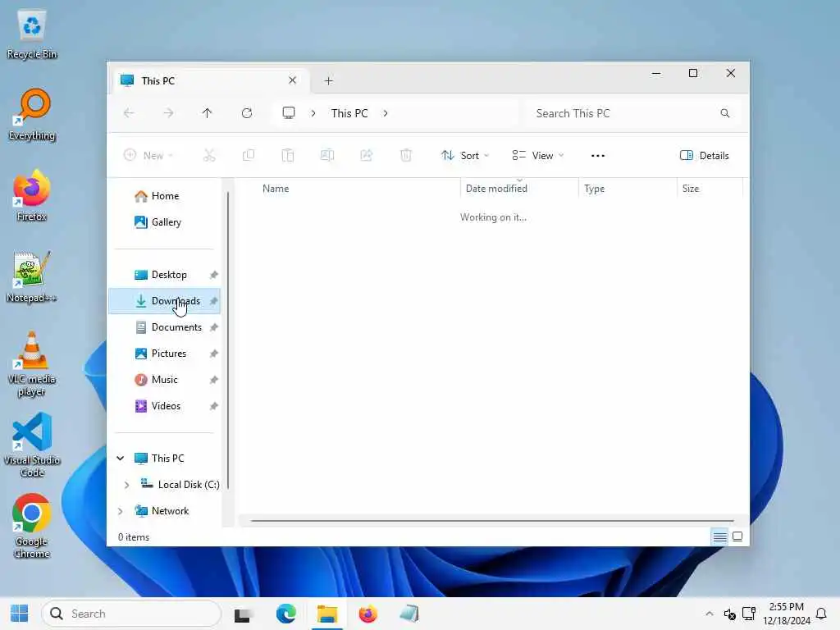Switch to large thumbnails view icon
The height and width of the screenshot is (630, 840).
pyautogui.click(x=737, y=536)
